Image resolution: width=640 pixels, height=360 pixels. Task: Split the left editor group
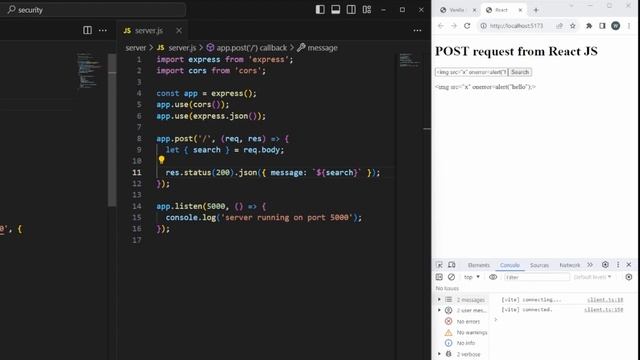[87, 30]
